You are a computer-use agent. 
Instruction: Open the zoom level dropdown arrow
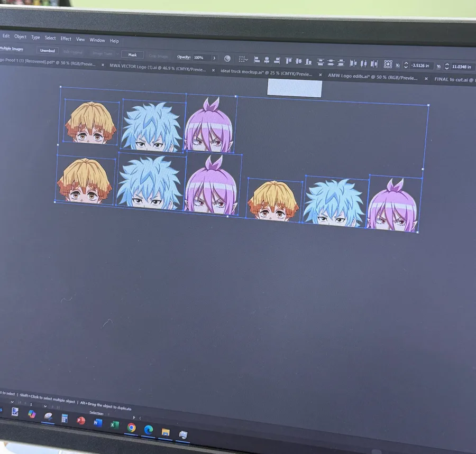coord(12,402)
